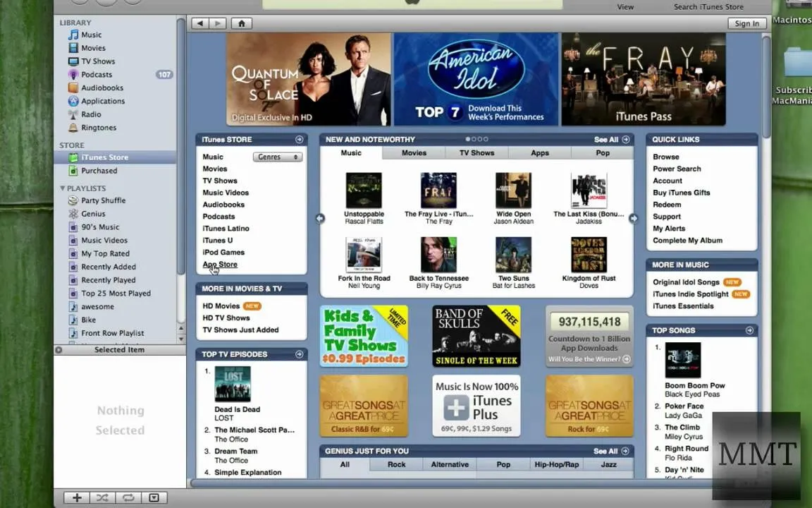
Task: Select the TV Shows library icon
Action: tap(73, 61)
